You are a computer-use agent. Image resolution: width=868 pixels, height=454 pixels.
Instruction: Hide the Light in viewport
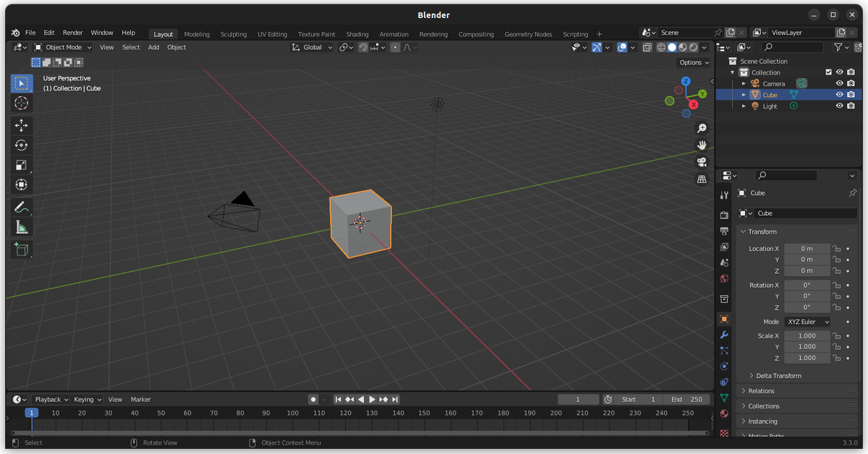pyautogui.click(x=840, y=106)
